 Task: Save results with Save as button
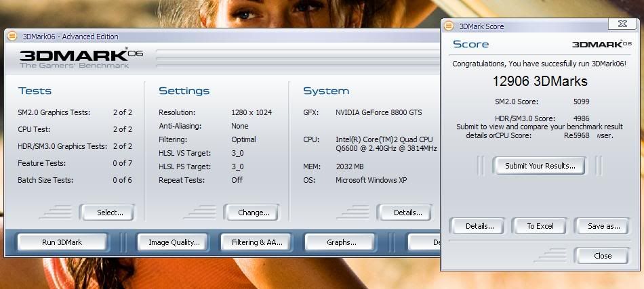click(x=602, y=226)
